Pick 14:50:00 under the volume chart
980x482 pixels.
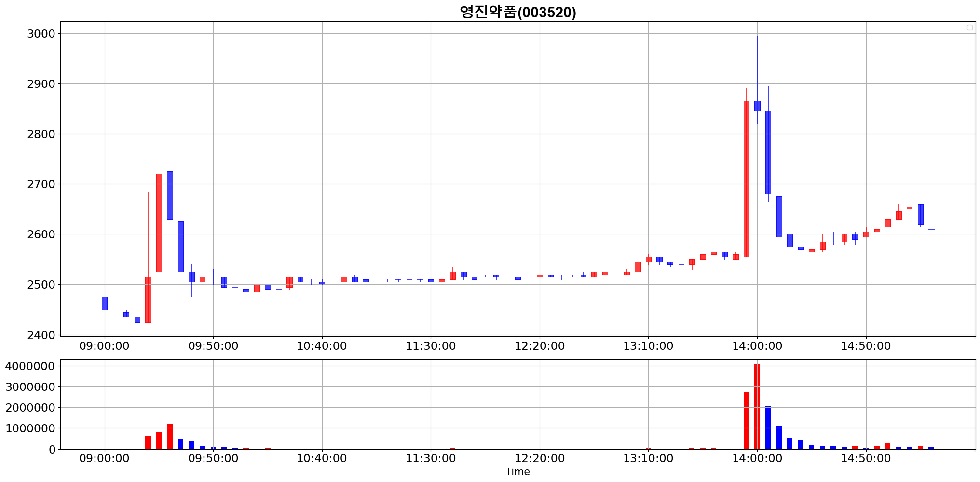(x=866, y=458)
